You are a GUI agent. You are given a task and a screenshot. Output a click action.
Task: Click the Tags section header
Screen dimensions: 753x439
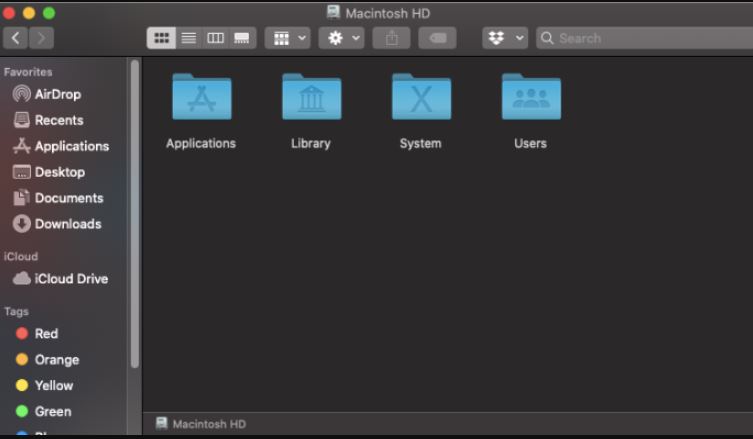pos(16,312)
